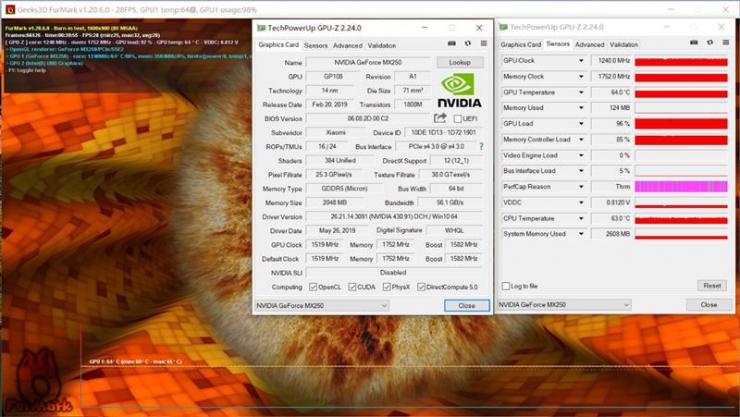Open the hamburger menu in Sensors window

[x=726, y=42]
